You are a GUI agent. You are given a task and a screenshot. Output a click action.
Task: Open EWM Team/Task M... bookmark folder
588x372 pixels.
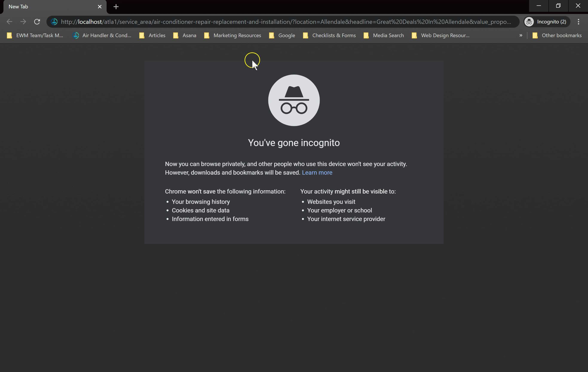tap(35, 35)
